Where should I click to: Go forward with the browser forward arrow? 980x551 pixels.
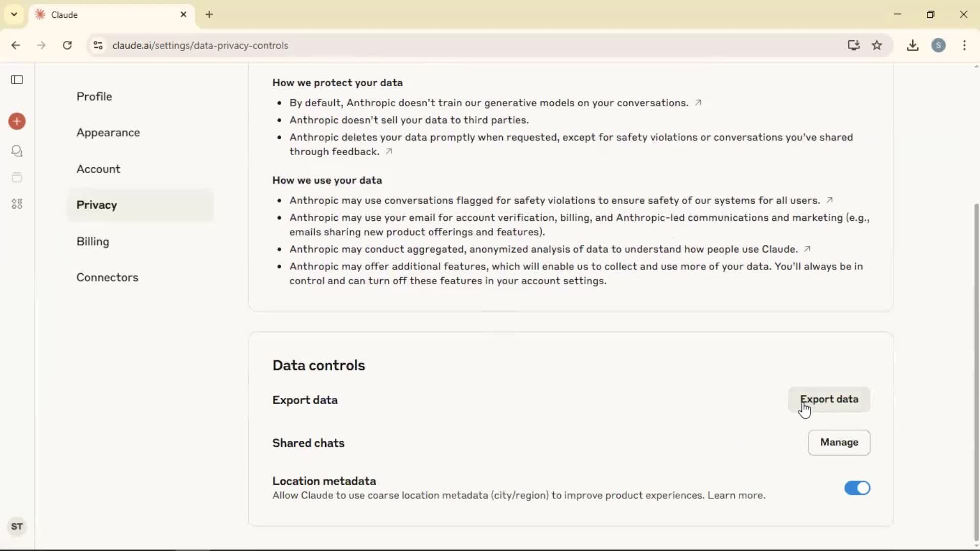point(41,45)
